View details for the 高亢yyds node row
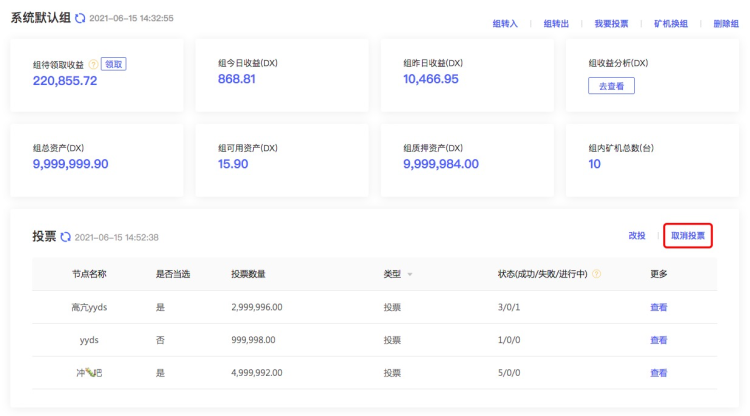Image resolution: width=750 pixels, height=416 pixels. 658,307
